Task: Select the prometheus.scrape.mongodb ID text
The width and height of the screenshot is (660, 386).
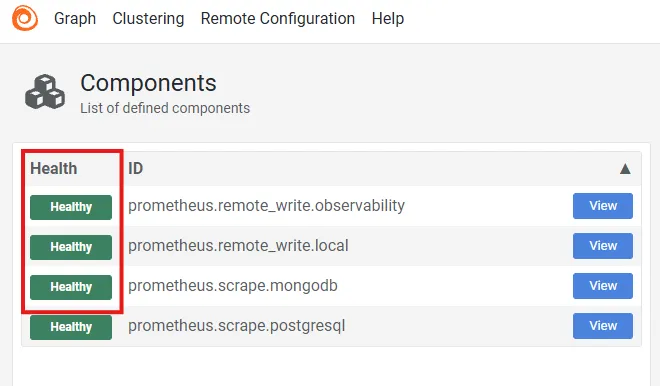Action: pos(233,286)
